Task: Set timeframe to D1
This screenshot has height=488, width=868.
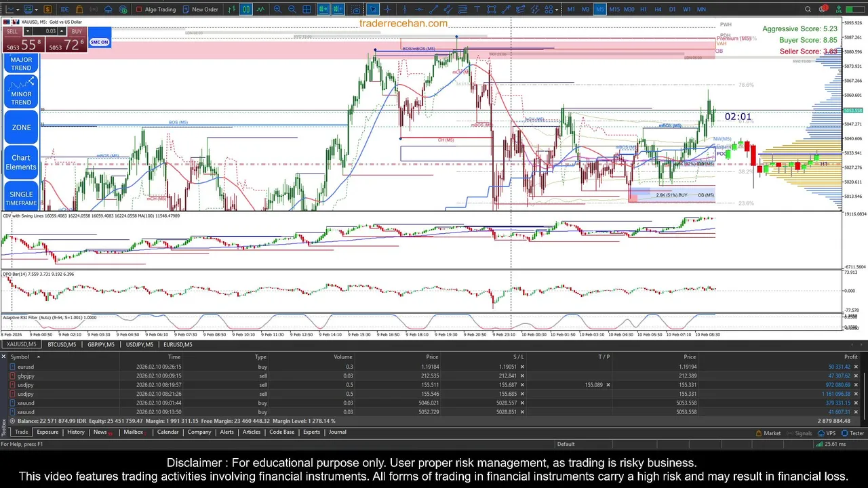Action: 672,9
